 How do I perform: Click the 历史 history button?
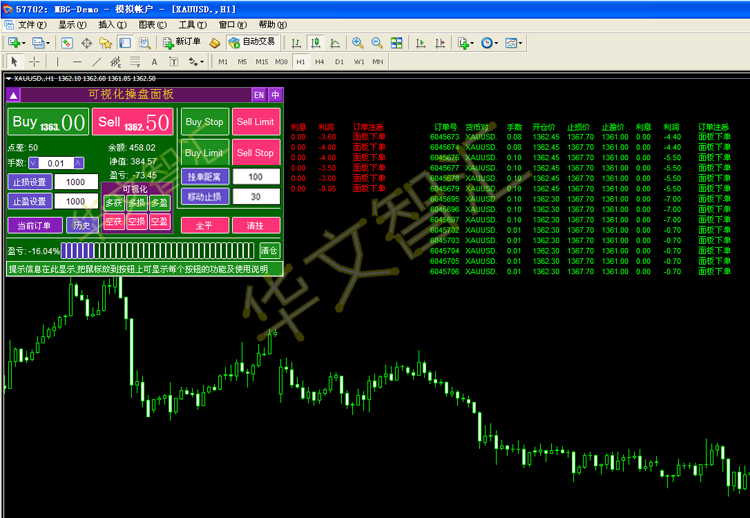pyautogui.click(x=82, y=225)
